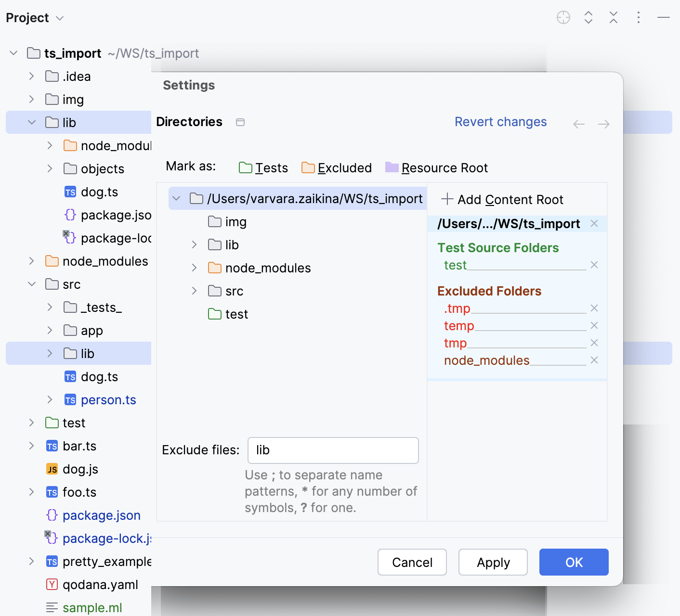Mark folder as Excluded via orange folder icon
Viewport: 680px width, 616px height.
coord(309,167)
